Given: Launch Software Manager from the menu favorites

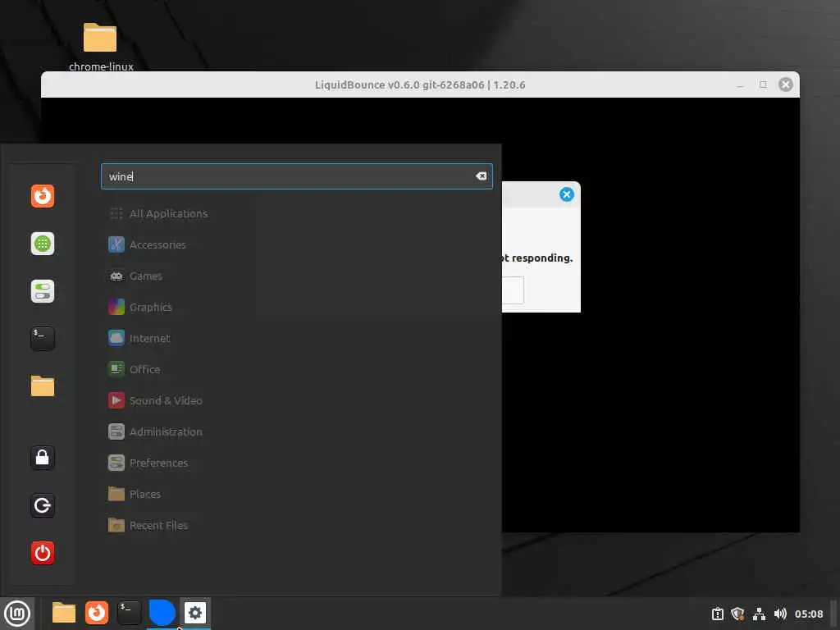Looking at the screenshot, I should coord(43,244).
